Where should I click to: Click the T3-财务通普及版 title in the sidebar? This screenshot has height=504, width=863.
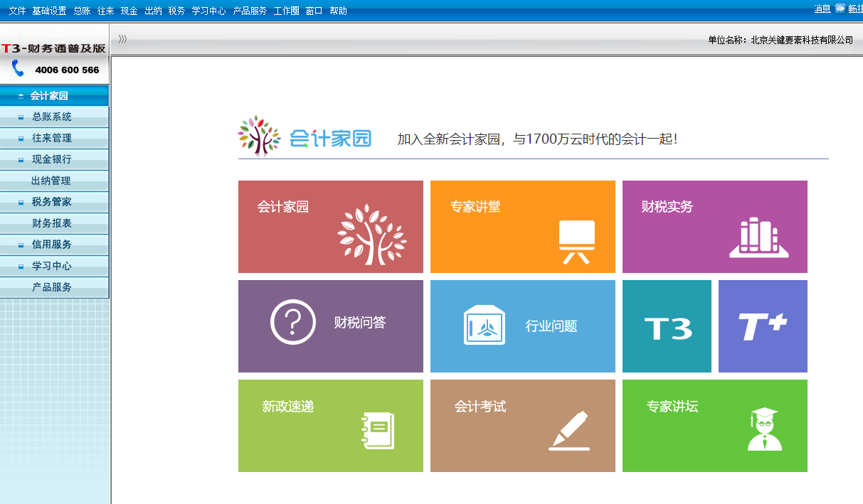[54, 48]
